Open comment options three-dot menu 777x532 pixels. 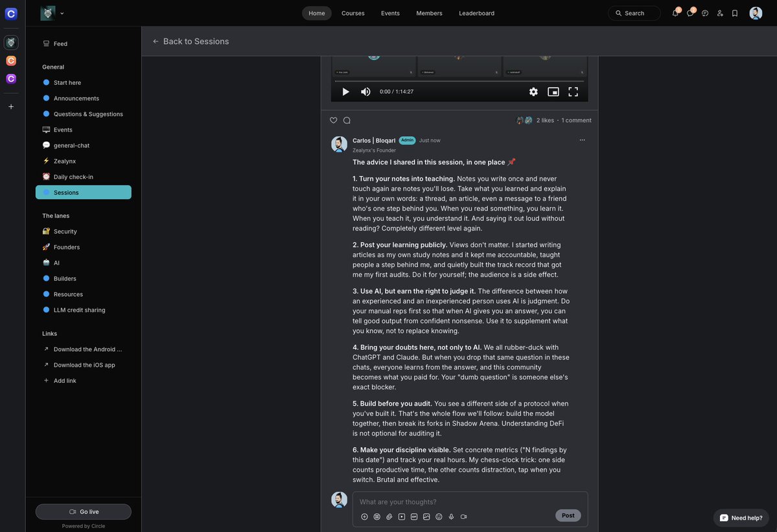click(582, 140)
